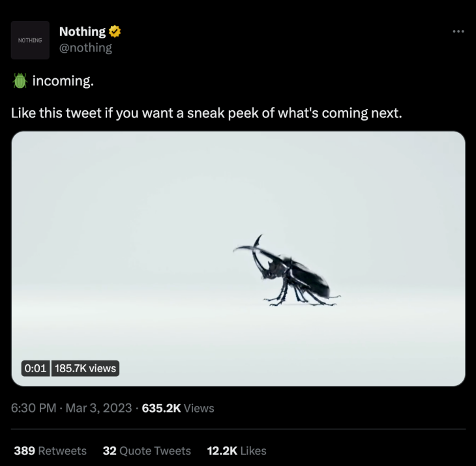Open the Nothing profile avatar

point(30,40)
